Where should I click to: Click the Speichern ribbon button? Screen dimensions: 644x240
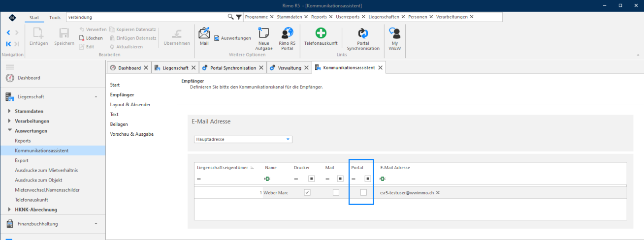point(64,36)
